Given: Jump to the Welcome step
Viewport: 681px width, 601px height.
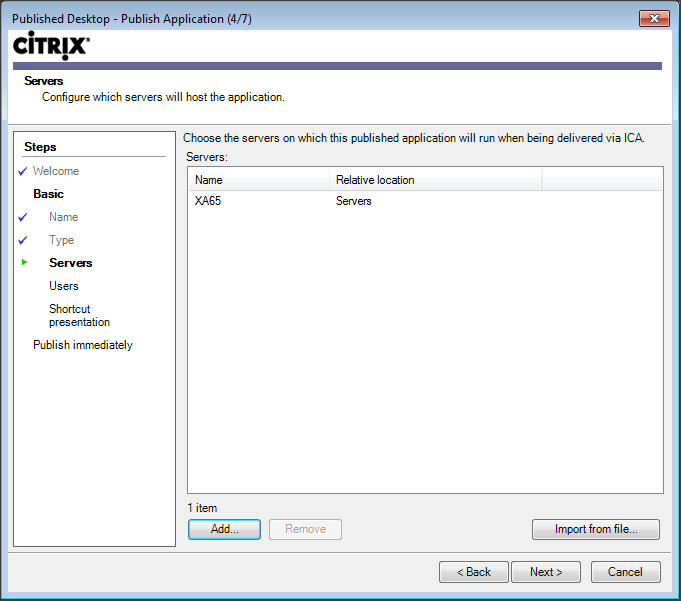Looking at the screenshot, I should (56, 171).
